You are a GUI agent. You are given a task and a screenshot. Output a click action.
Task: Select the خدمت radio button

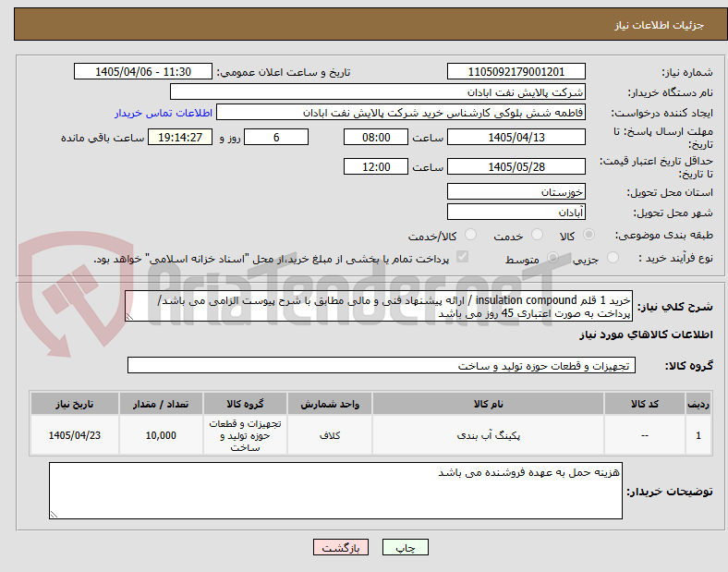[x=537, y=235]
